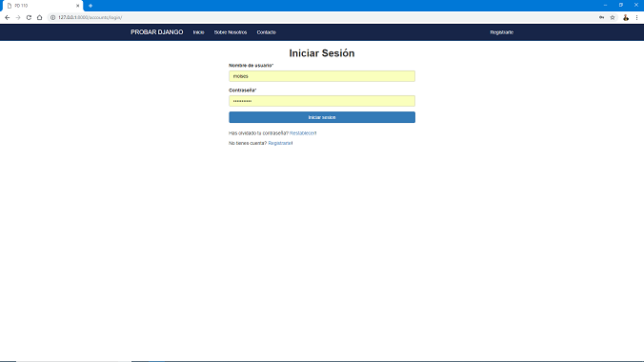
Task: Close the PD 110 tab
Action: point(77,6)
